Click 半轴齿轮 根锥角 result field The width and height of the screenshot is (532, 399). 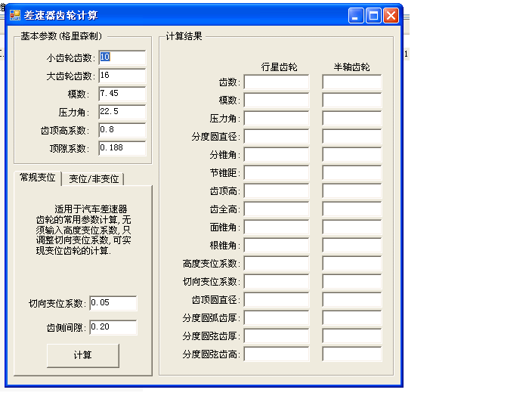[352, 246]
